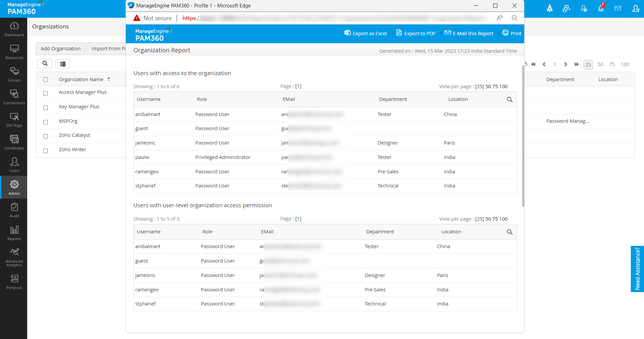
Task: Set organizations list to 75 per page
Action: tap(612, 64)
